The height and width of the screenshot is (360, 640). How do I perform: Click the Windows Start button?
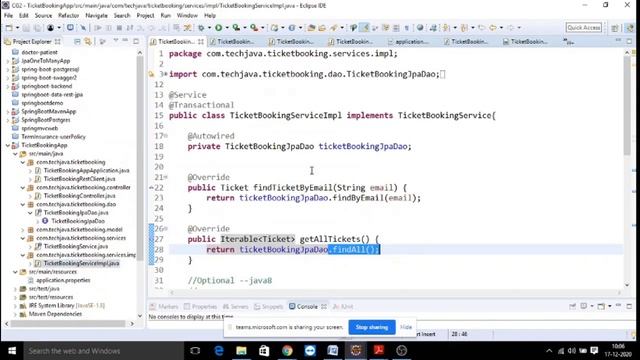click(x=12, y=351)
